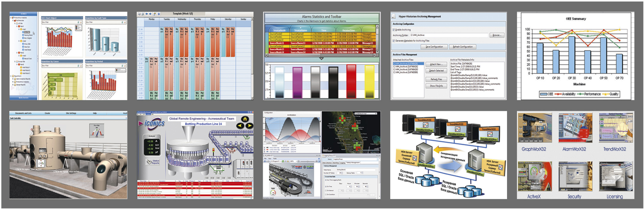Click the zoom slider in 3D viewer toolbar

click(307, 161)
